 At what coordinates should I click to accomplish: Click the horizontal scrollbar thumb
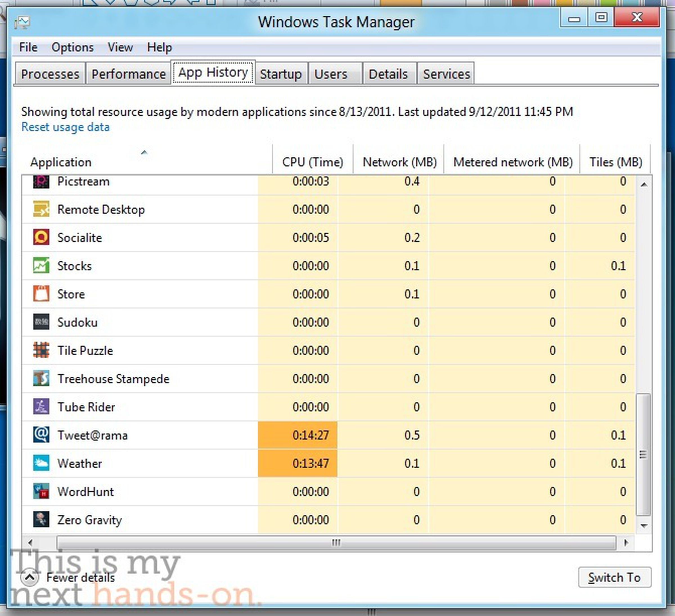336,542
